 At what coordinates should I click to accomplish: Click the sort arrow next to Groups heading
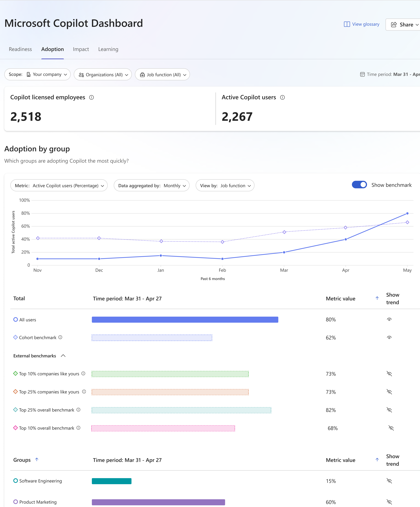pyautogui.click(x=37, y=459)
